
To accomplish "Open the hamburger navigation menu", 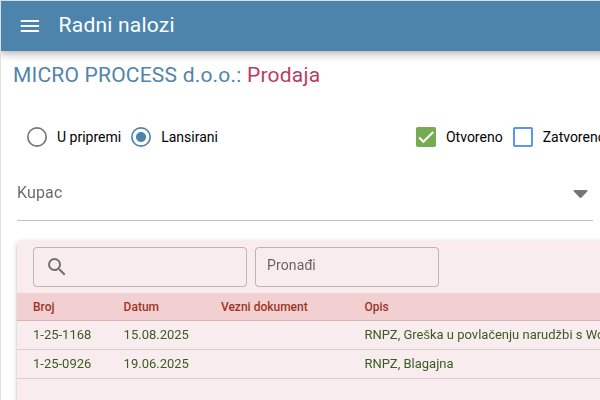I will pyautogui.click(x=29, y=26).
